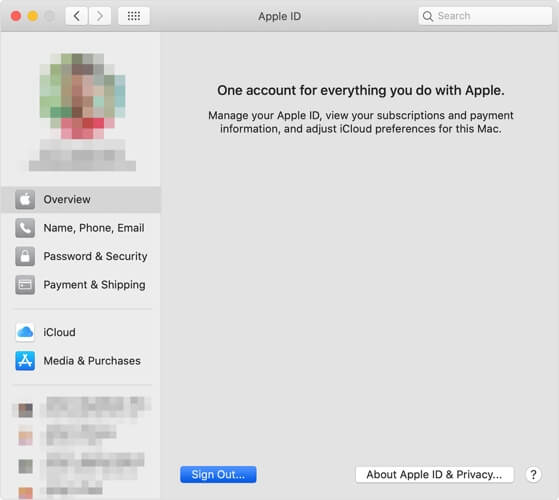Open About Apple ID & Privacy…
This screenshot has width=559, height=500.
tap(434, 474)
